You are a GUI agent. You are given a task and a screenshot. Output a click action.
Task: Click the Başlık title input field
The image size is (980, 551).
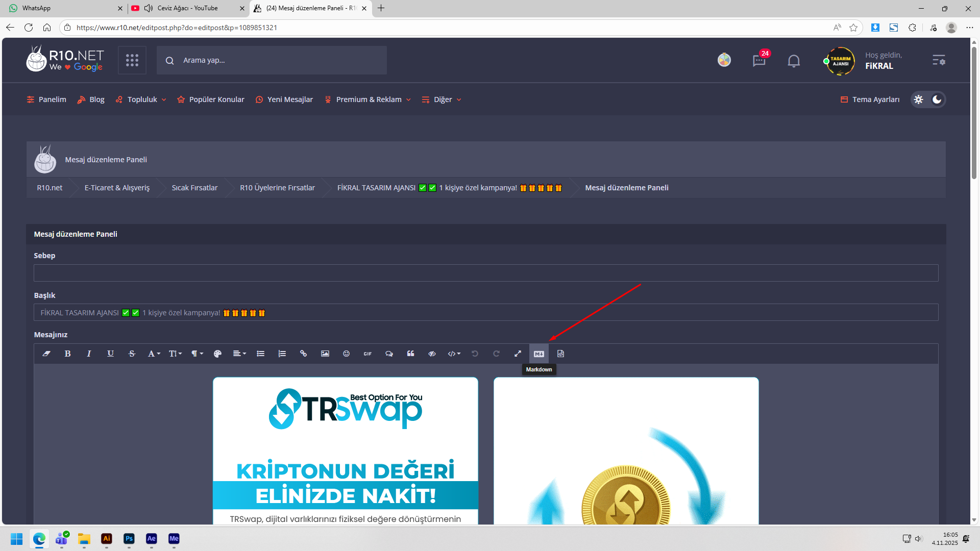click(486, 313)
